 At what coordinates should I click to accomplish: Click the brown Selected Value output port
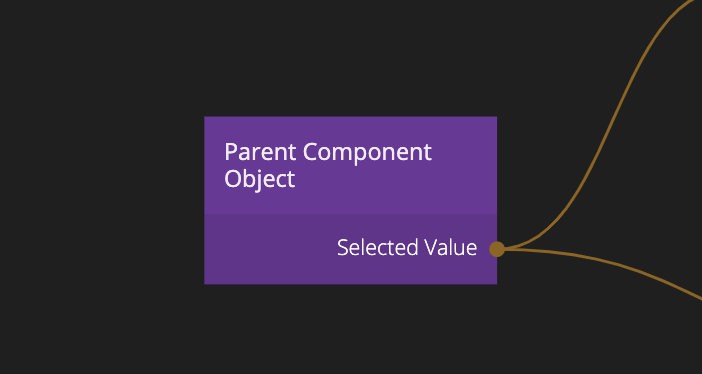(x=497, y=249)
